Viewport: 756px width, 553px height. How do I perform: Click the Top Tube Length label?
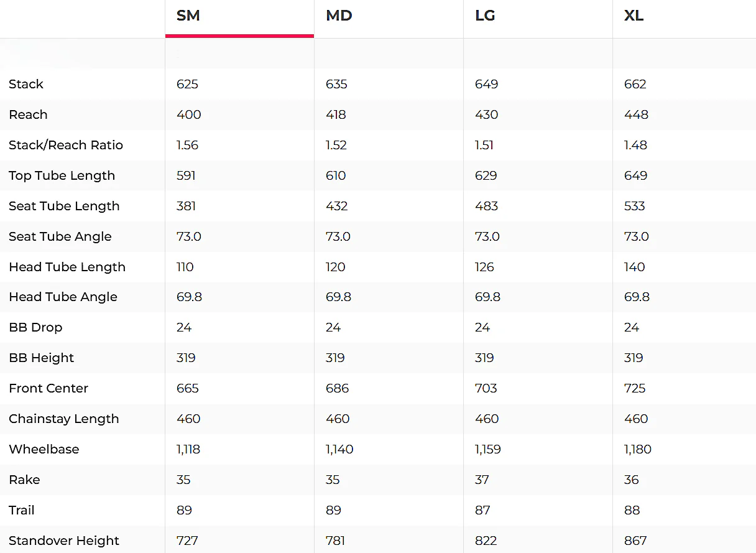tap(62, 175)
